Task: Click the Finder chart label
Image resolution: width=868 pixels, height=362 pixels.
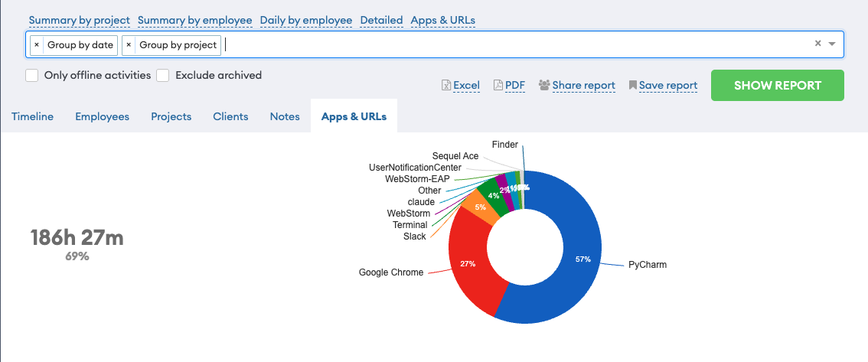Action: [x=505, y=145]
